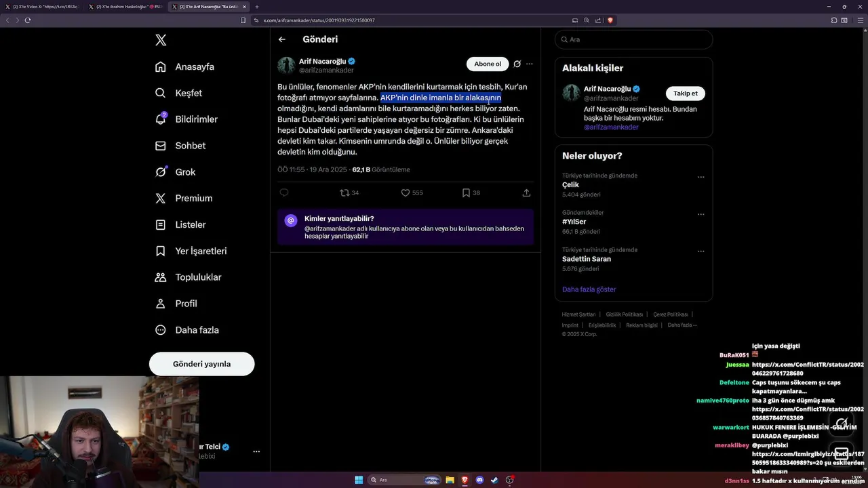
Task: Open Erişilebilirlik footer link
Action: (x=602, y=325)
